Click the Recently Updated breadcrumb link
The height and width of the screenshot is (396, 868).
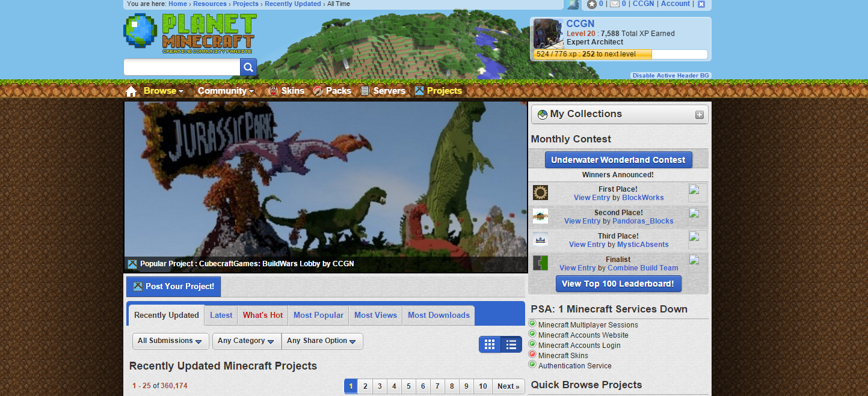[293, 4]
